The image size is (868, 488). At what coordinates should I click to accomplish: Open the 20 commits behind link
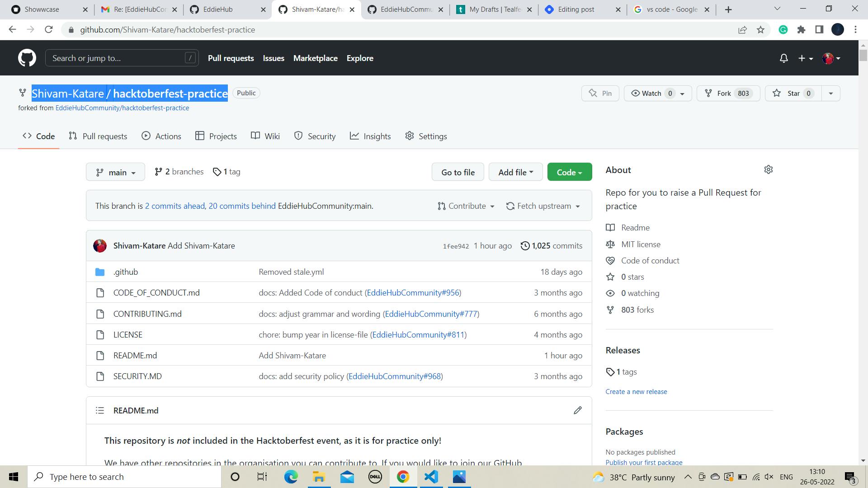coord(242,206)
